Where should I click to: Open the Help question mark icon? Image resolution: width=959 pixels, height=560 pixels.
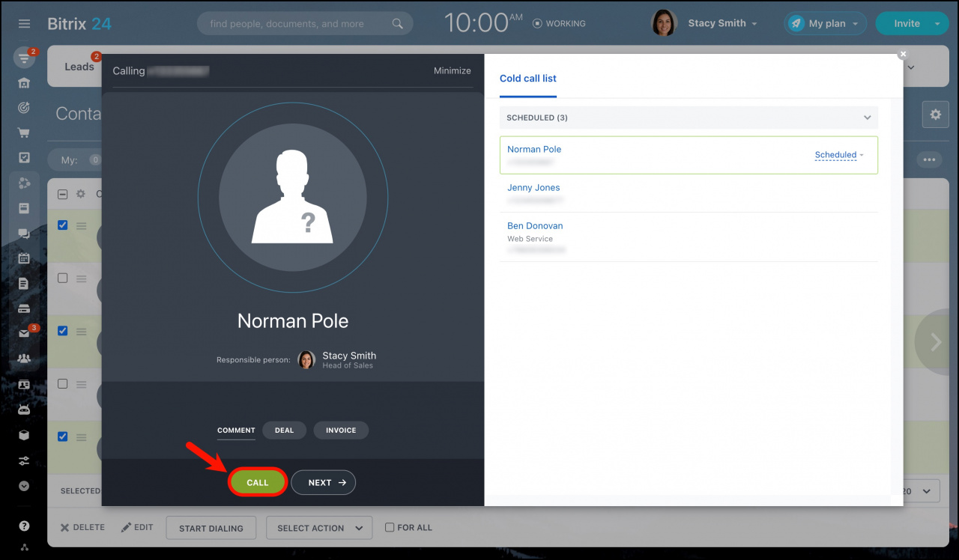[24, 526]
